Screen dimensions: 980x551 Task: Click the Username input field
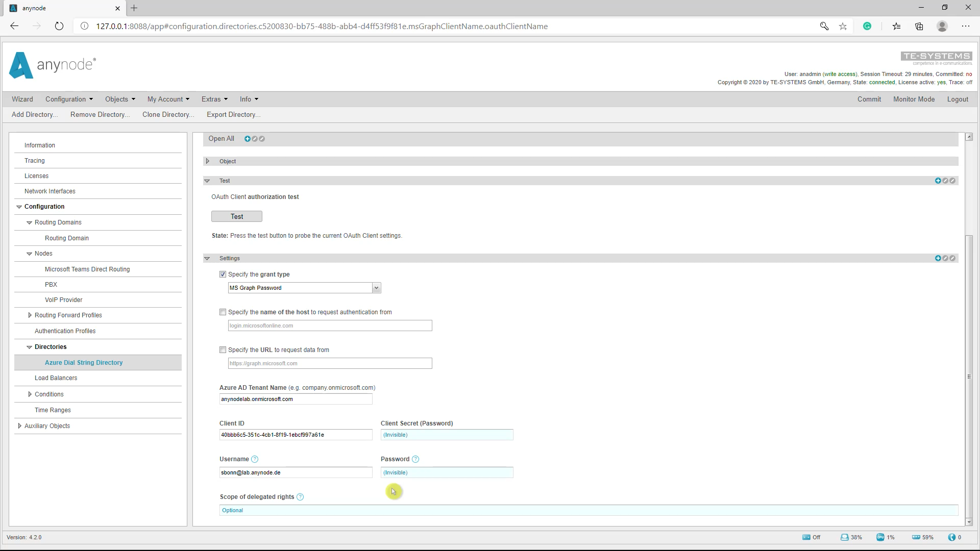point(296,472)
